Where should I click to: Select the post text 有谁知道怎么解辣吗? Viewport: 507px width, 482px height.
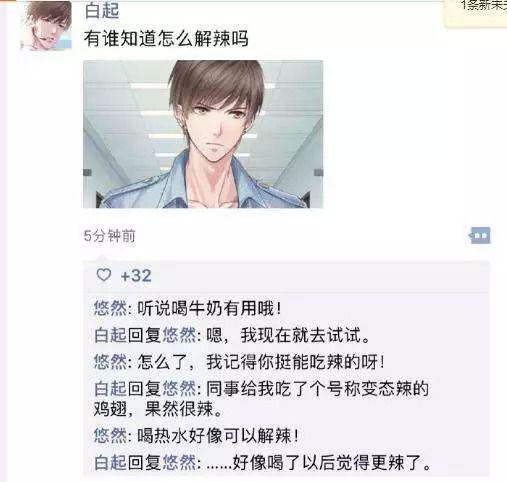166,39
